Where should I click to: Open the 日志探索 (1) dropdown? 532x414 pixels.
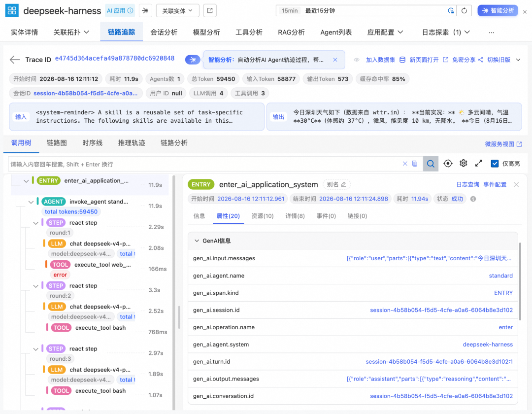pos(446,32)
